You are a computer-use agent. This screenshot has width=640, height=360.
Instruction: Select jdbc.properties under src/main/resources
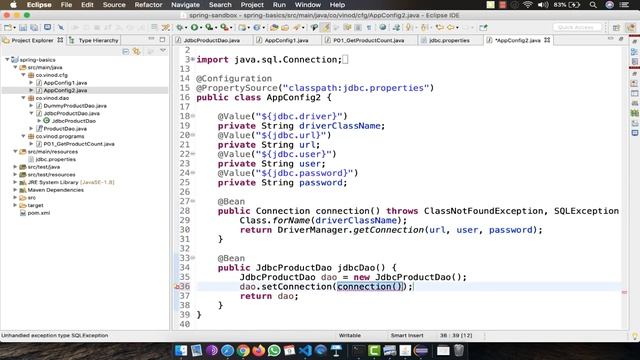(56, 160)
